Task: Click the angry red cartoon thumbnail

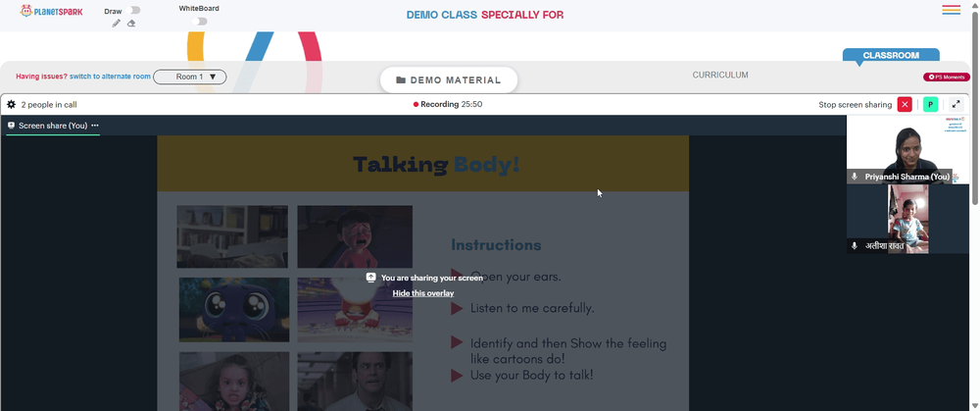Action: click(355, 310)
